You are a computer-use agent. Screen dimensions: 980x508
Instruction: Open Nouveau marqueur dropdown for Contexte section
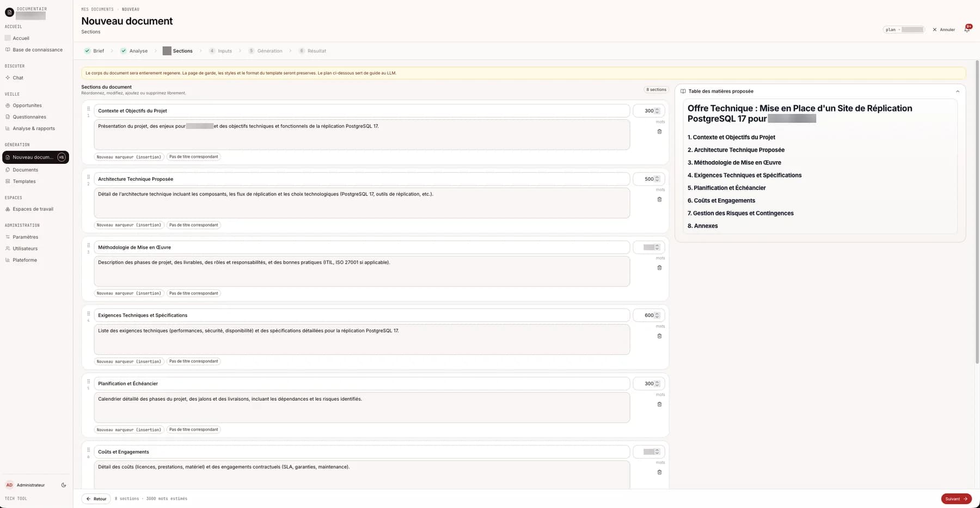[x=129, y=157]
